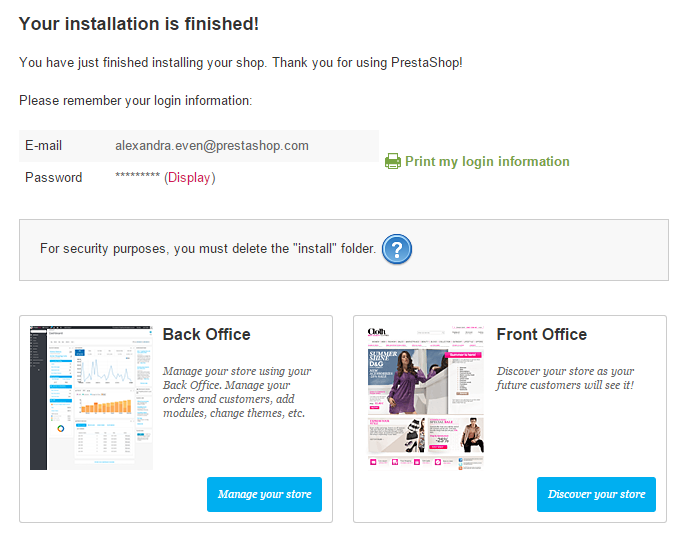
Task: Click the masked password asterisks
Action: (137, 176)
